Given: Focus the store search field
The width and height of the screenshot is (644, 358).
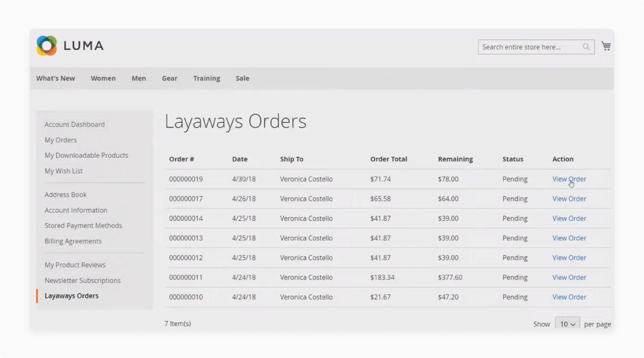Looking at the screenshot, I should pos(536,47).
